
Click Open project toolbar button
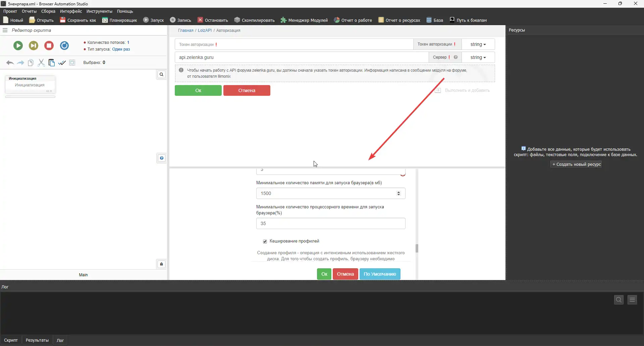coord(42,20)
